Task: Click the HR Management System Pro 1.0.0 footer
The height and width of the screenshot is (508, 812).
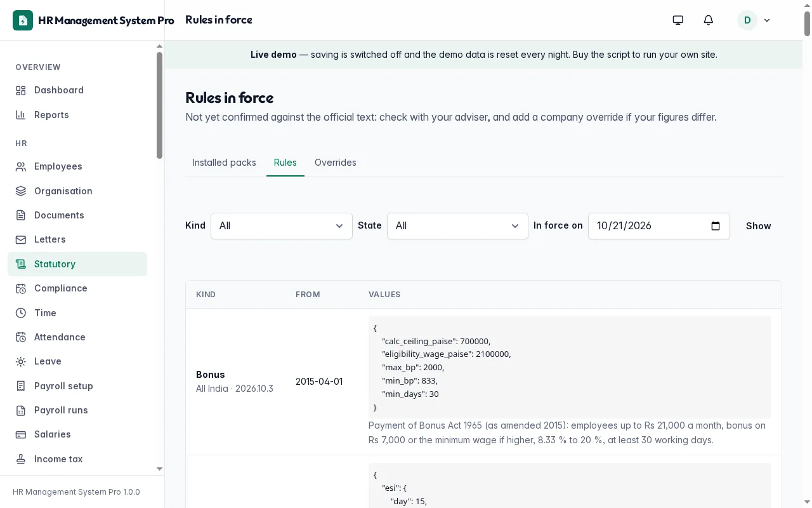Action: click(76, 492)
